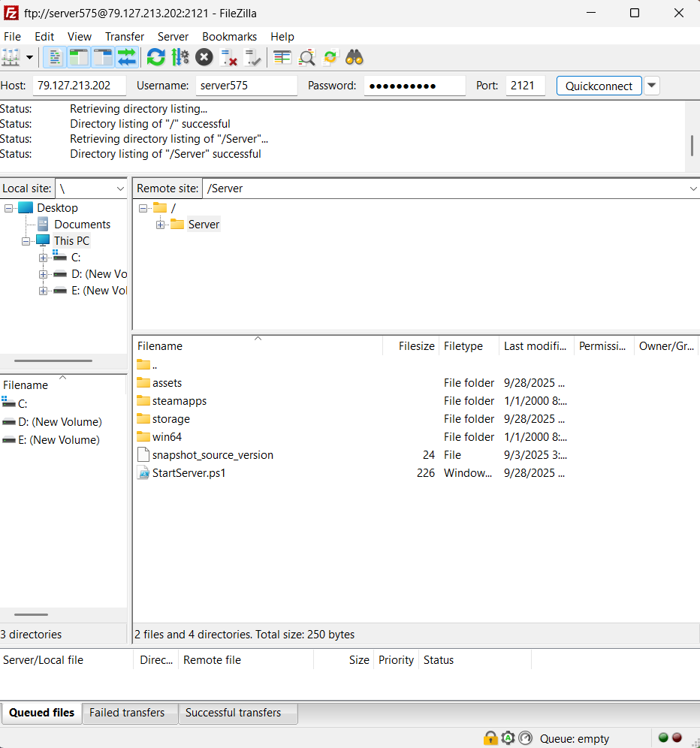Click the binoculars file search icon

tap(355, 57)
